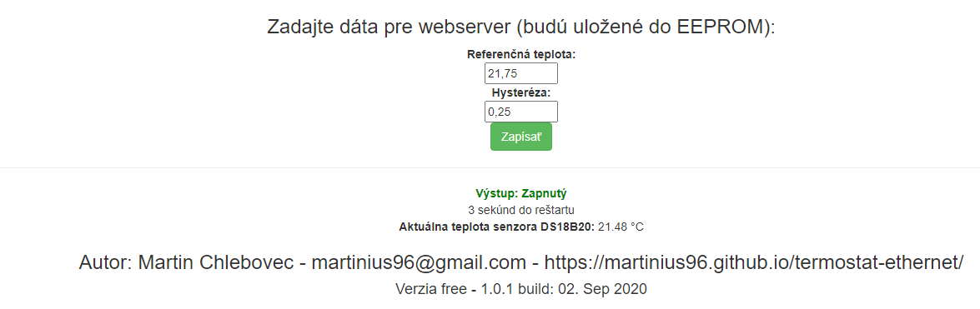This screenshot has height=309, width=980.
Task: Click the Zadajte dáta pre webserver heading
Action: 520,28
